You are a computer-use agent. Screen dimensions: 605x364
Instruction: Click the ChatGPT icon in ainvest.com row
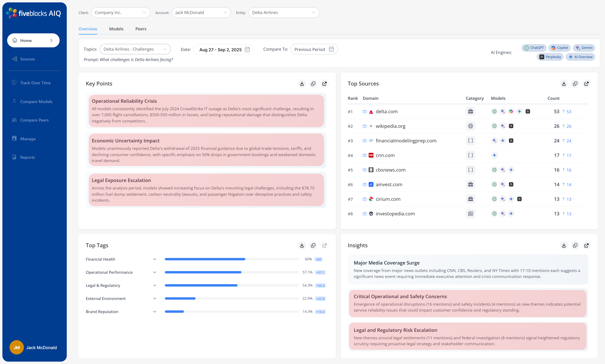pos(494,184)
